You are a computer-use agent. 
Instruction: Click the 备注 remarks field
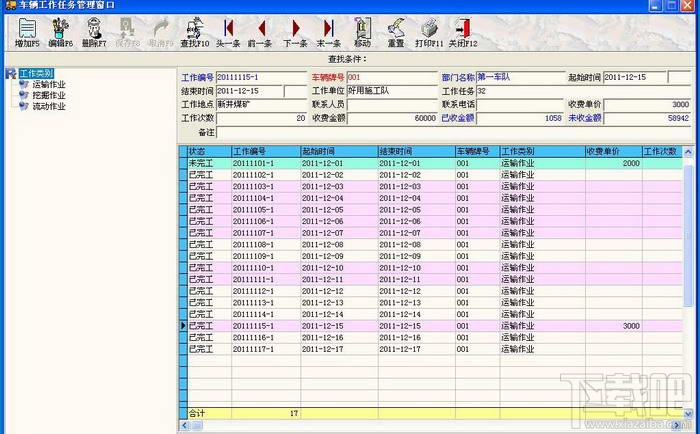(454, 132)
